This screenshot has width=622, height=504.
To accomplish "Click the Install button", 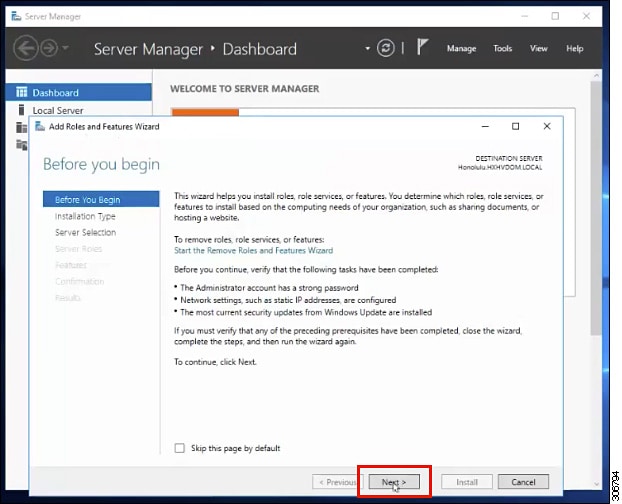I will 467,482.
